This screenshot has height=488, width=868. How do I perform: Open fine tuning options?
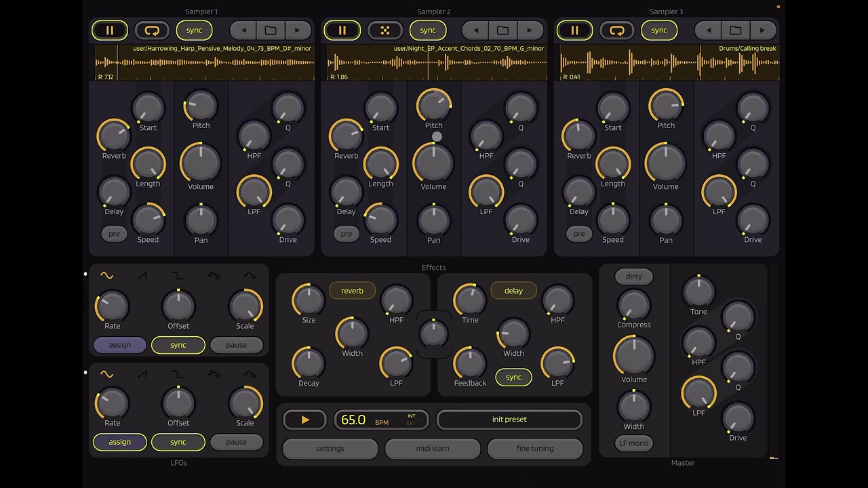535,449
